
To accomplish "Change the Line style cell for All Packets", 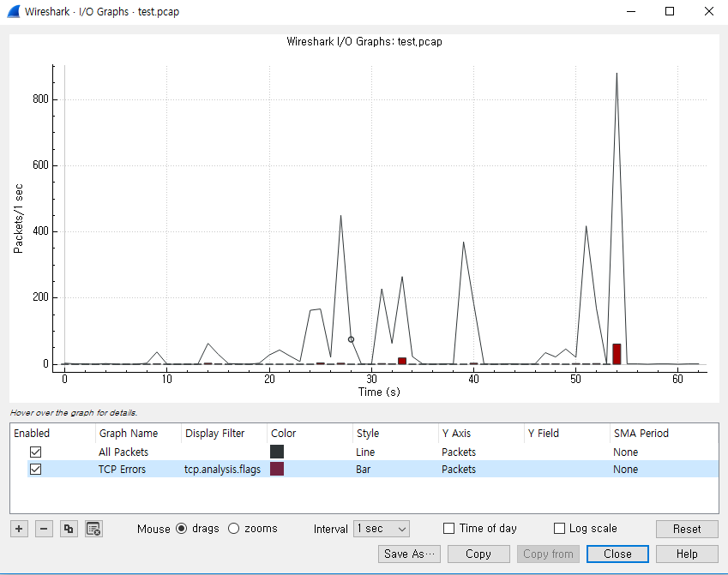I will [x=365, y=452].
